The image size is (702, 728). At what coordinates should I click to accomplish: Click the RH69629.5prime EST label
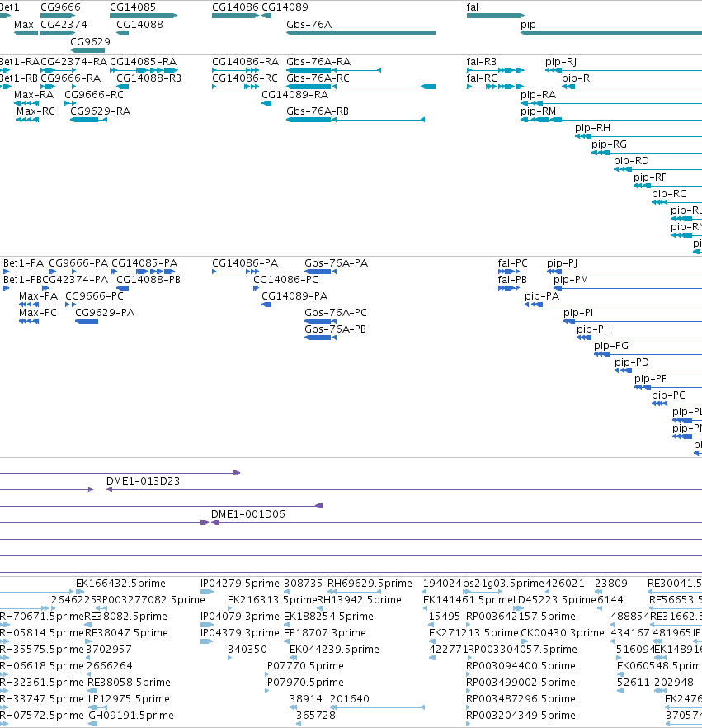point(370,584)
